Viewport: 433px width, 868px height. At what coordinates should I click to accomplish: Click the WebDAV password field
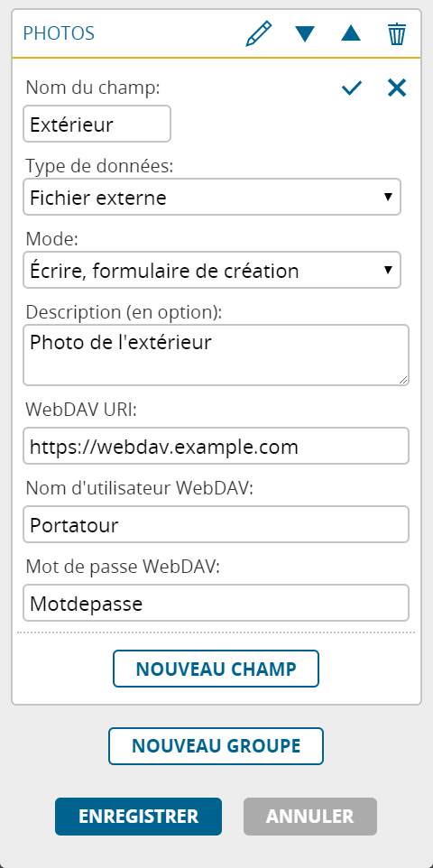[216, 603]
